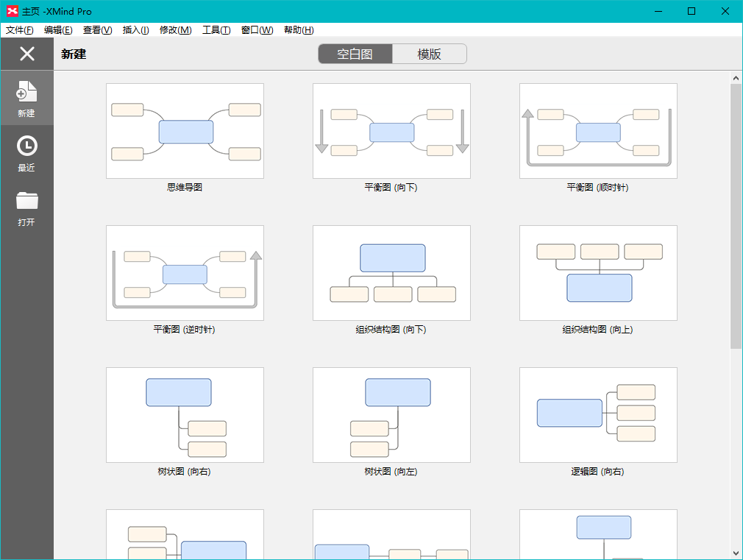
Task: Choose the 平衡图 (逆时针) template thumbnail
Action: pyautogui.click(x=185, y=273)
